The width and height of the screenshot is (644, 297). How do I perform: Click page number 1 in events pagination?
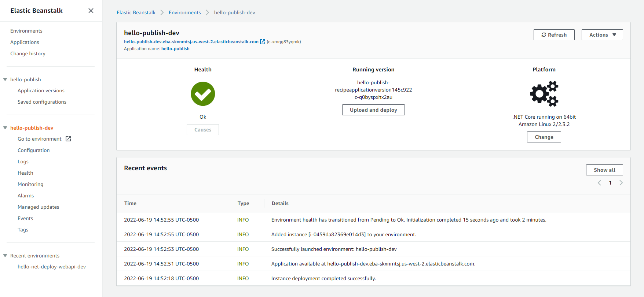pos(610,183)
